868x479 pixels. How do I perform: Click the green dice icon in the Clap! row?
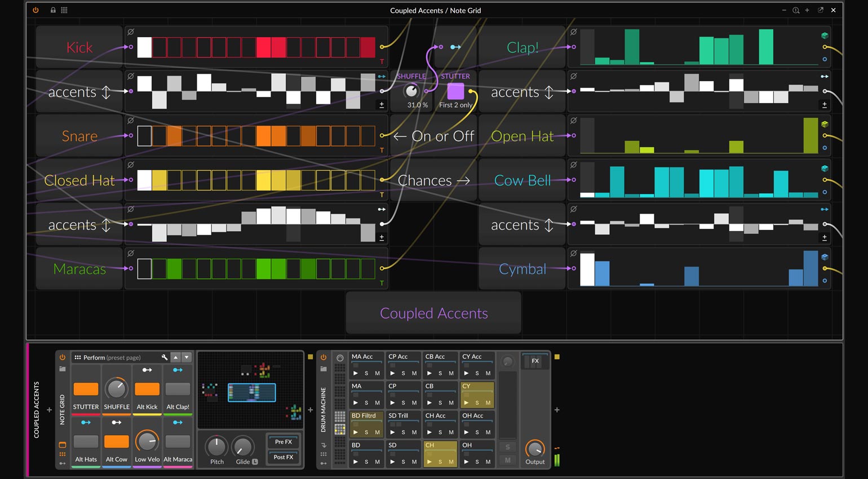coord(825,36)
